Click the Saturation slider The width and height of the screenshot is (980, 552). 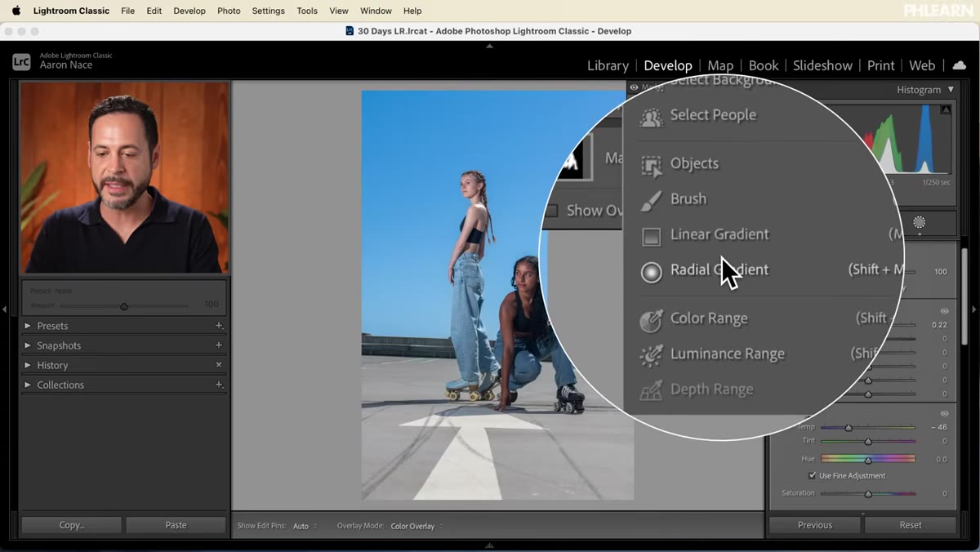click(868, 493)
